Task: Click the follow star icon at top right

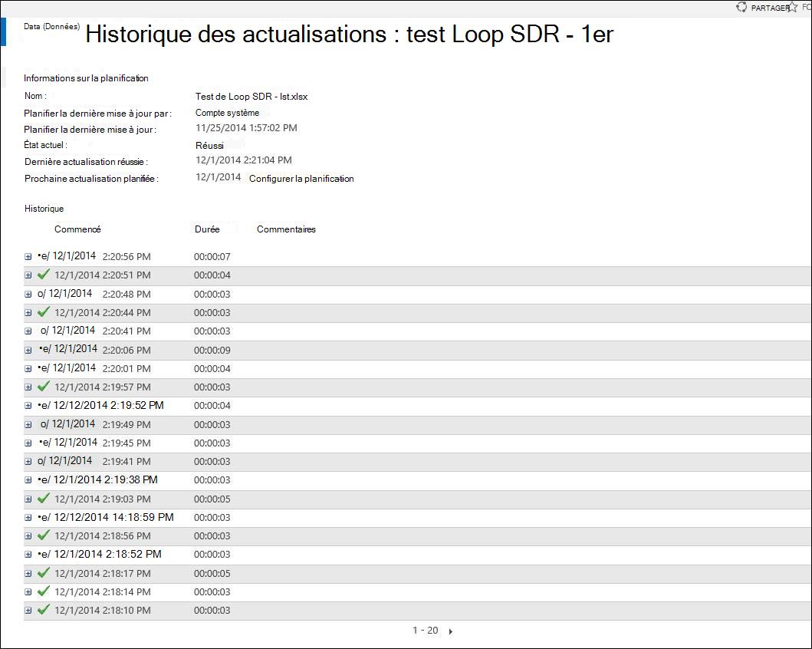Action: tap(792, 7)
